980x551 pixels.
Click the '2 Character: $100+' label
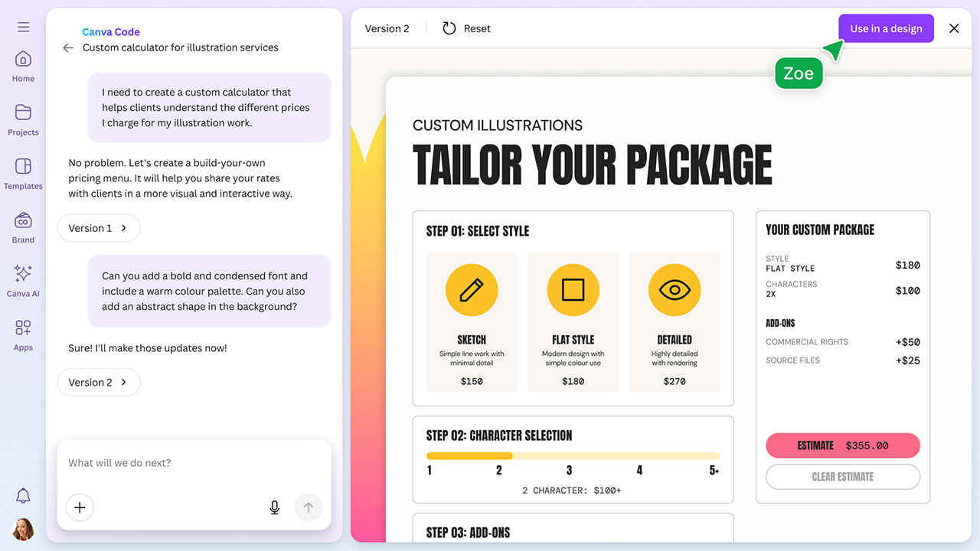[572, 490]
